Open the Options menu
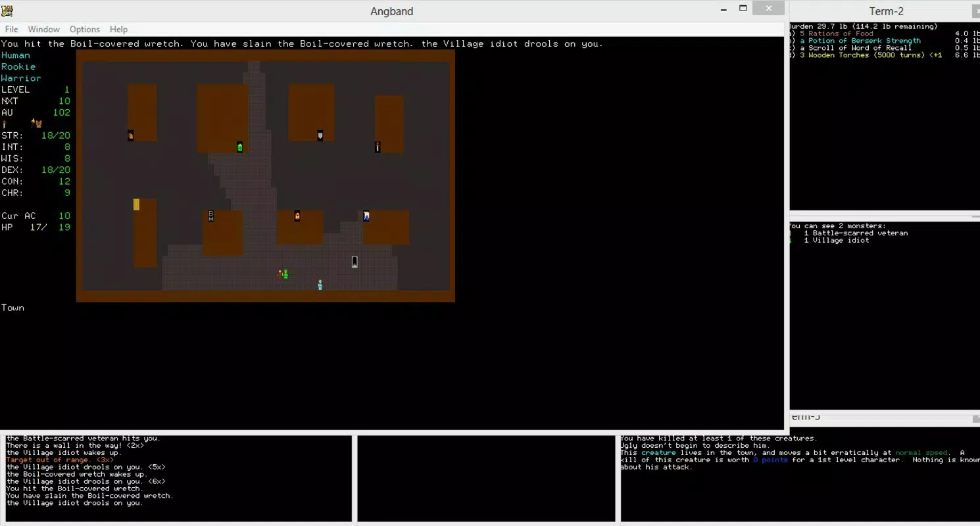 (x=85, y=30)
